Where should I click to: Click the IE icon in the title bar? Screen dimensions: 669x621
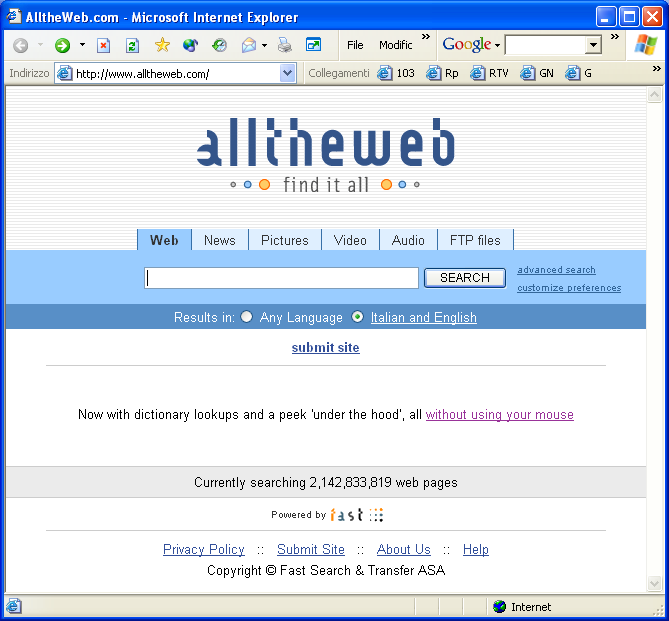click(x=14, y=16)
